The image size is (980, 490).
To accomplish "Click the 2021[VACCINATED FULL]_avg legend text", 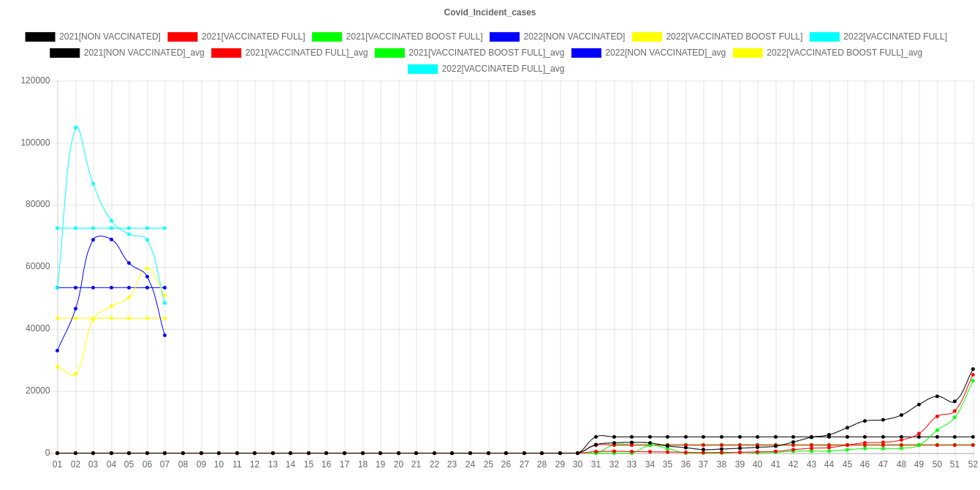I will click(306, 53).
